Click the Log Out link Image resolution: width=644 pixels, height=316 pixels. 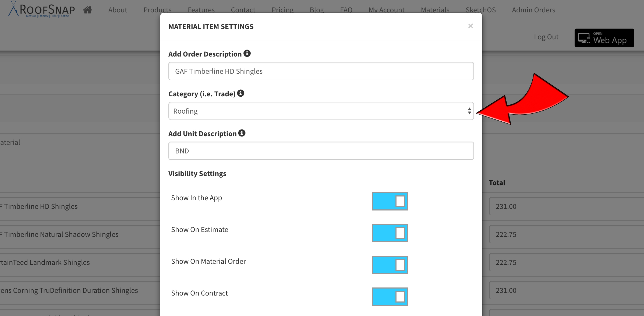(x=546, y=37)
